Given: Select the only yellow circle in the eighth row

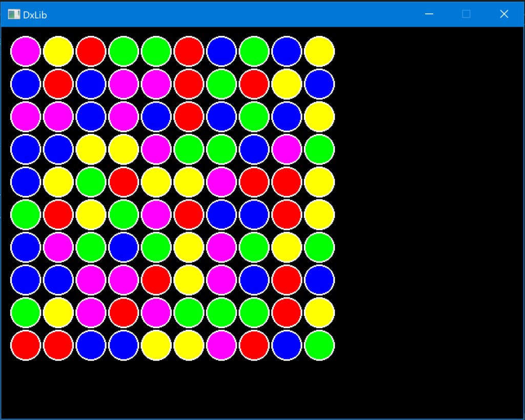Looking at the screenshot, I should (189, 280).
